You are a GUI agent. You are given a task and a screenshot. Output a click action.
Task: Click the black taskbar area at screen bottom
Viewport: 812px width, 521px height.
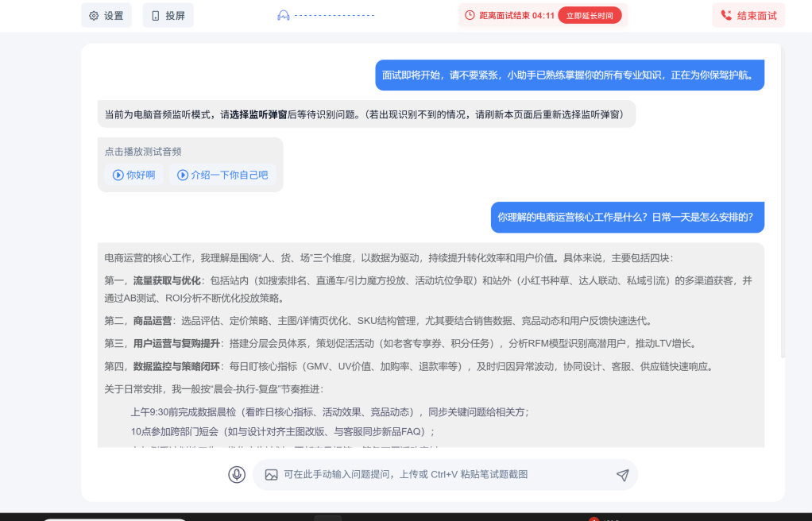(406, 516)
